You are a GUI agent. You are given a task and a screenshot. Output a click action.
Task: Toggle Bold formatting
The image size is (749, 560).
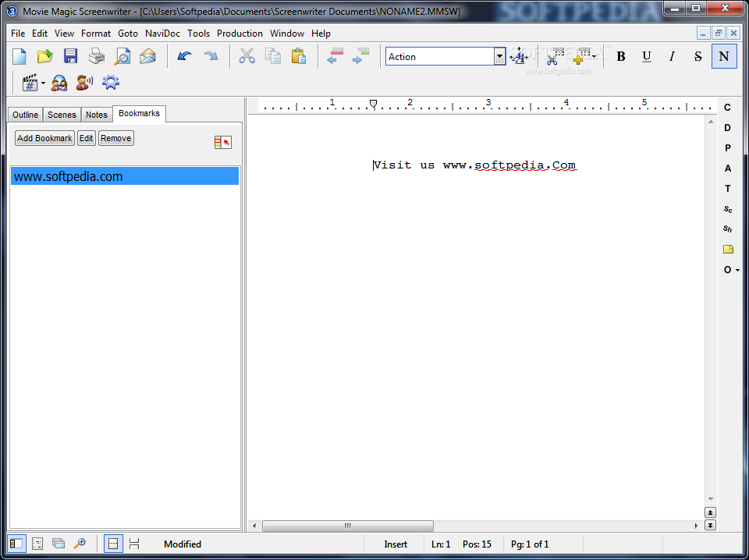[621, 56]
